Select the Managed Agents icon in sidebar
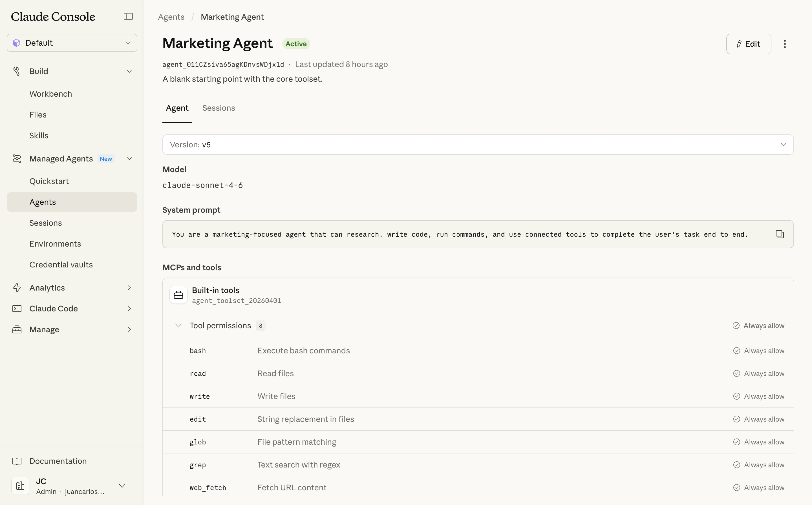This screenshot has height=505, width=812. pyautogui.click(x=17, y=159)
